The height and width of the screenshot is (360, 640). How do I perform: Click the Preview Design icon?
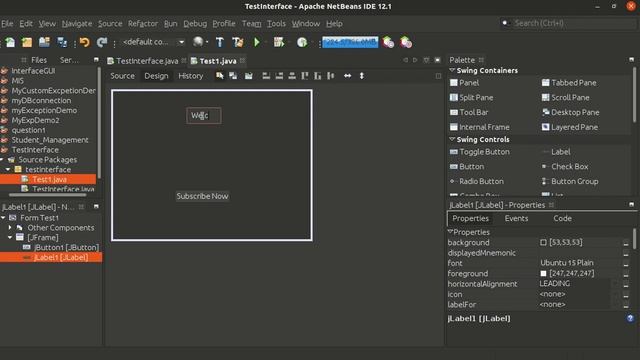[249, 76]
